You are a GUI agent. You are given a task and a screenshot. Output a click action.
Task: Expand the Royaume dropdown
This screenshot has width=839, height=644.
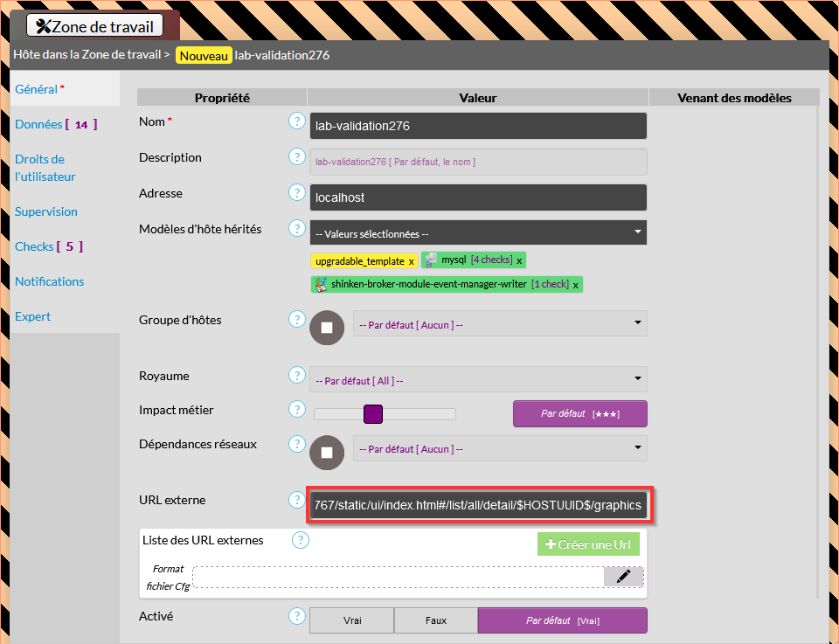coord(478,380)
